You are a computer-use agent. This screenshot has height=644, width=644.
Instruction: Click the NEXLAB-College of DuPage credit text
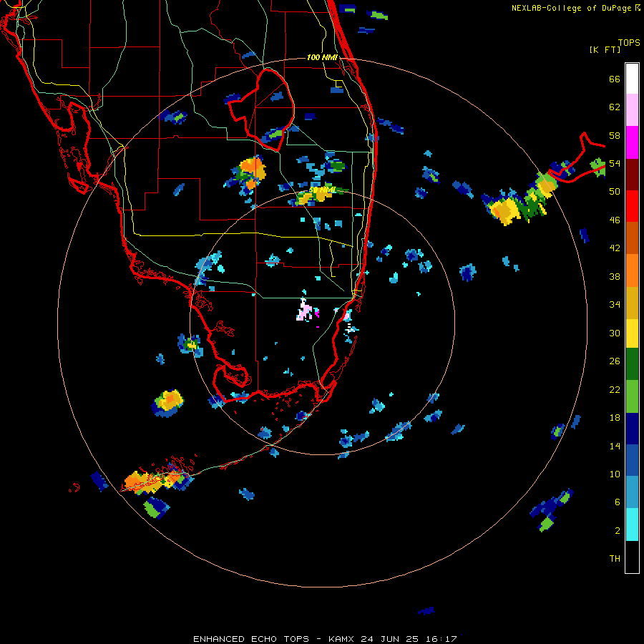coord(572,8)
